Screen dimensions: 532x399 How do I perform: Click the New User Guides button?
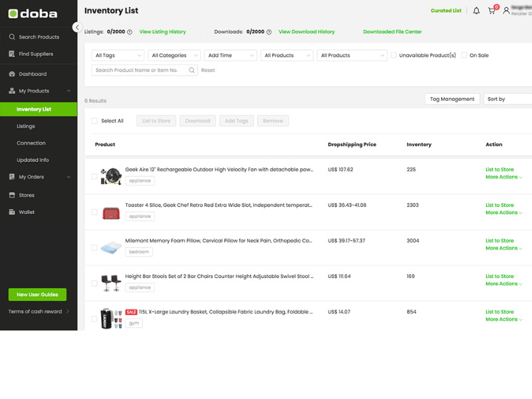click(x=37, y=295)
